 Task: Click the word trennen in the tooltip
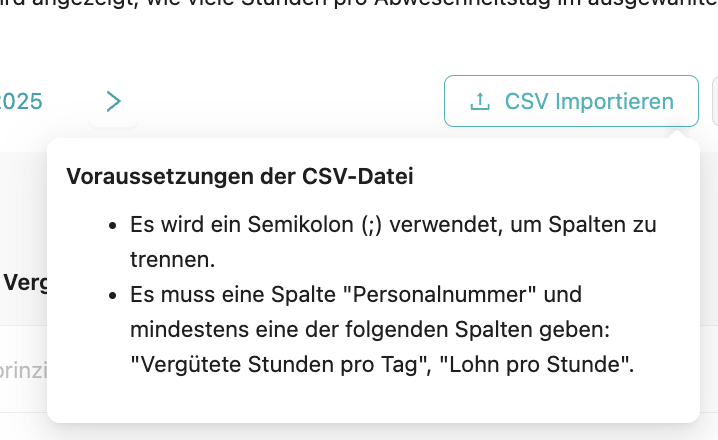[172, 260]
